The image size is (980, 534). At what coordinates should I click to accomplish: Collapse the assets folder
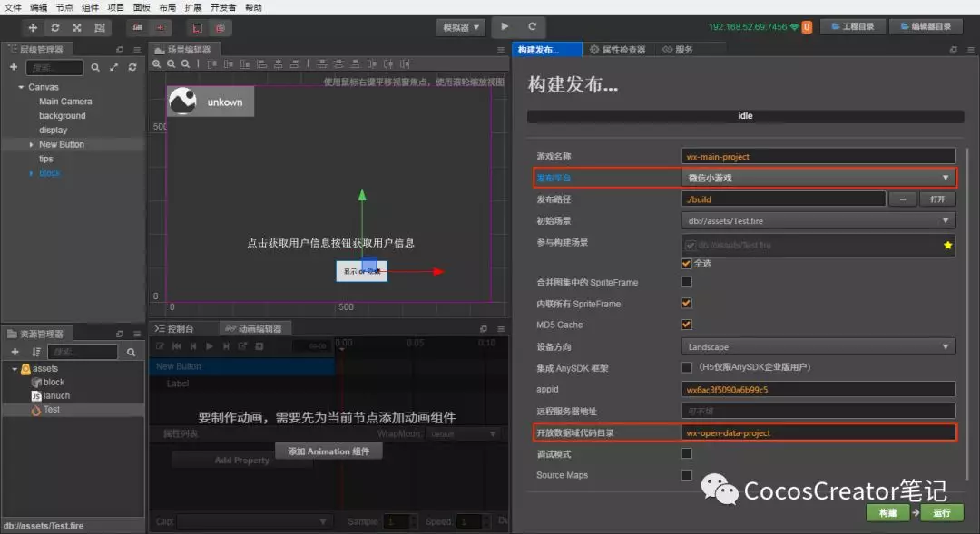[15, 368]
